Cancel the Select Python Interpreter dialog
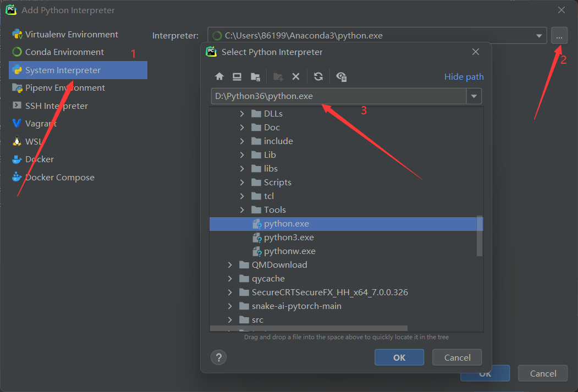 coord(457,357)
